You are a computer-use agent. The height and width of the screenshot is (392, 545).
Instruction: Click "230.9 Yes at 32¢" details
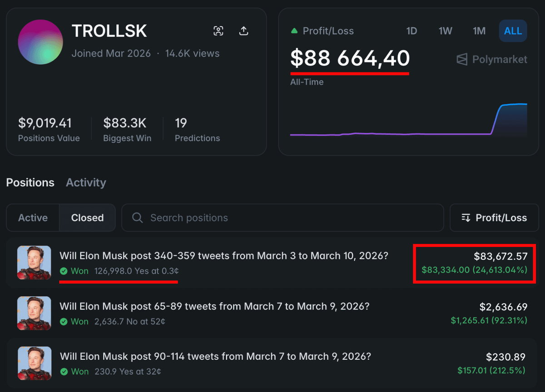tap(128, 372)
